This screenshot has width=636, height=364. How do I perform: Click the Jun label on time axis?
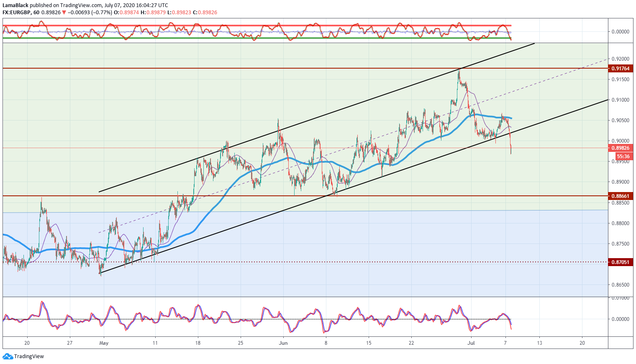tap(283, 343)
